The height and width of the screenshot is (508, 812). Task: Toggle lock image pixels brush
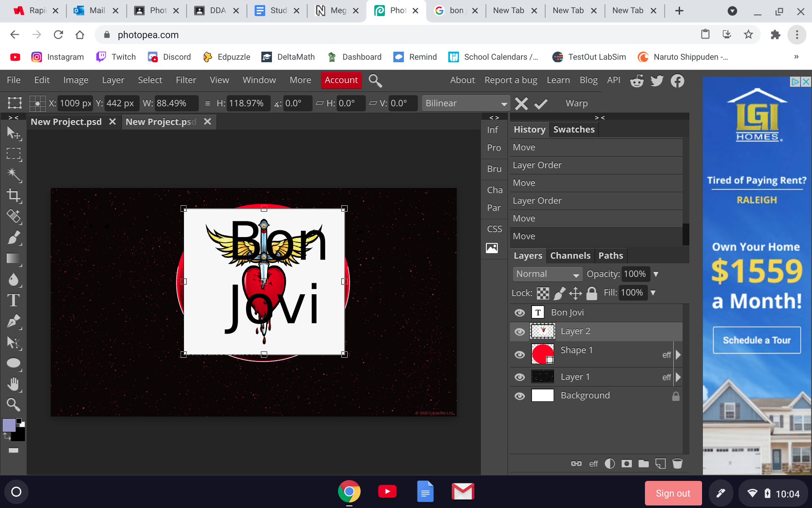pyautogui.click(x=560, y=293)
